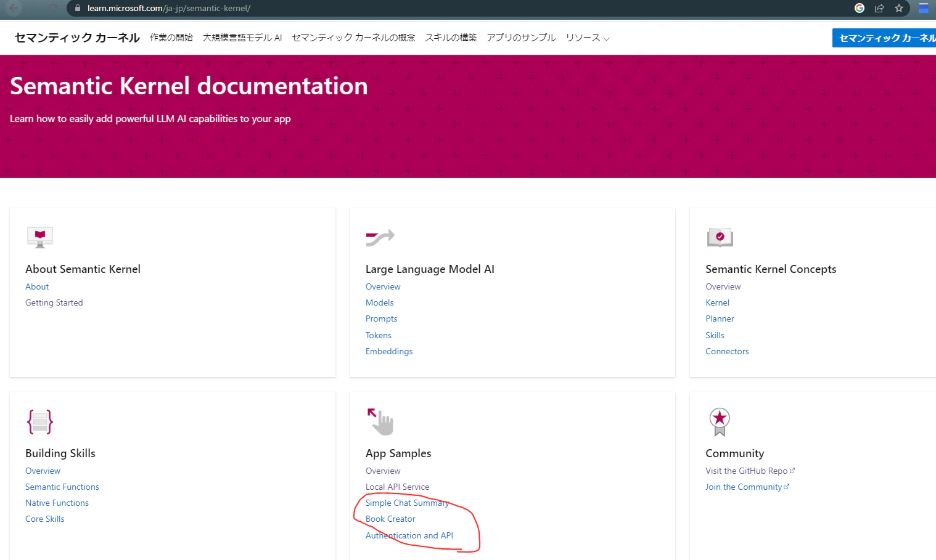Click the Google icon in the address bar

pos(860,8)
